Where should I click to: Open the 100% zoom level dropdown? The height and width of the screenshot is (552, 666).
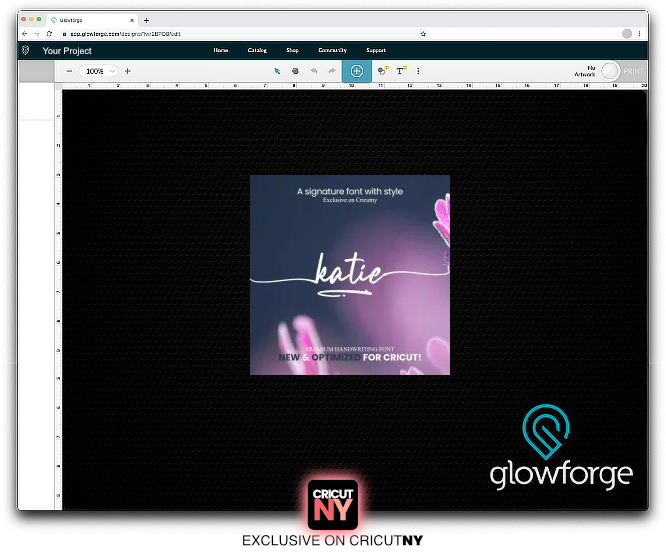pyautogui.click(x=99, y=71)
